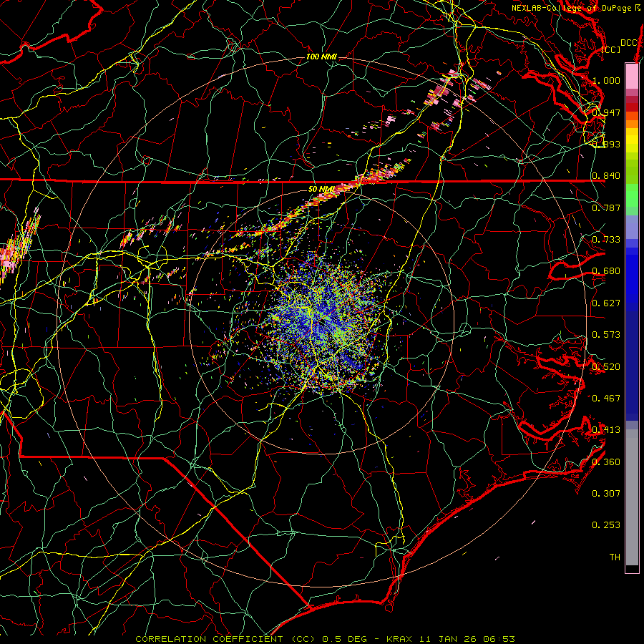Select the 0.787 scale label

click(606, 208)
